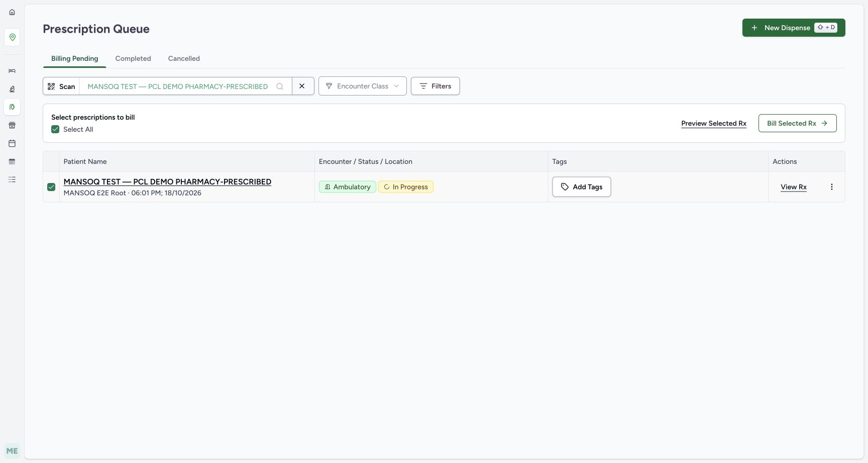Open the microscope lab icon in sidebar
This screenshot has height=463, width=868.
12,89
